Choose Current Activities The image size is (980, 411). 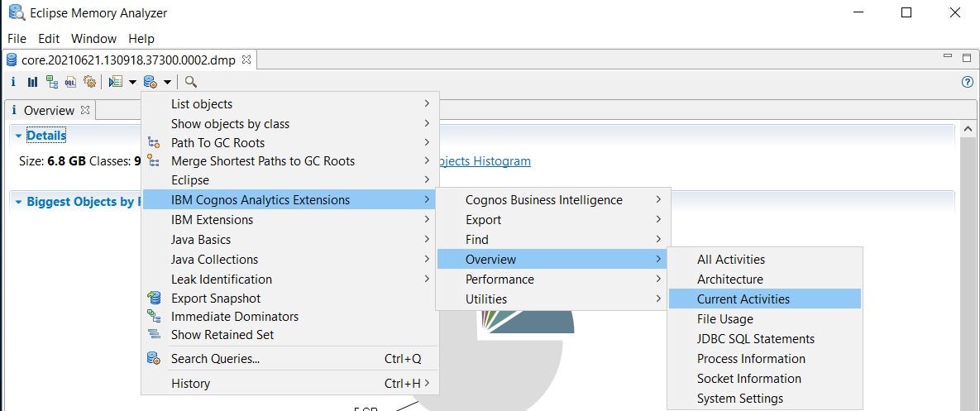click(765, 299)
